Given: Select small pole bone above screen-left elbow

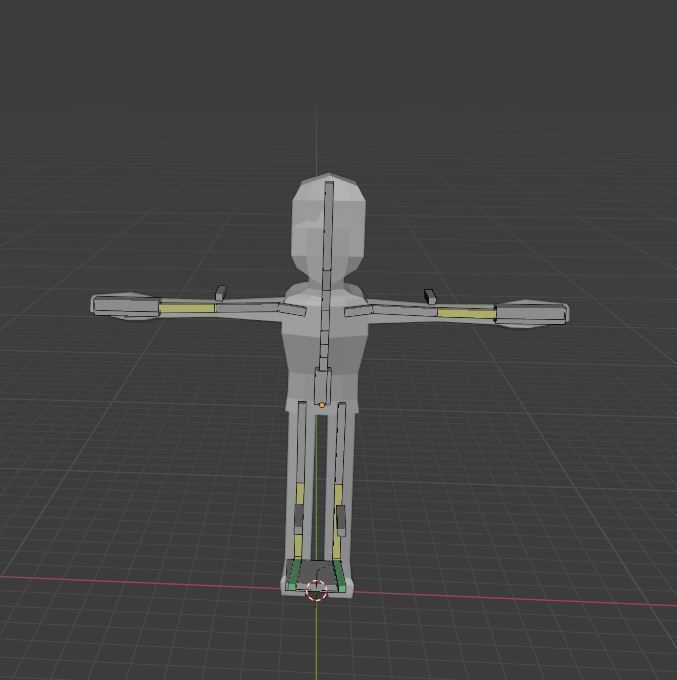Looking at the screenshot, I should [221, 293].
